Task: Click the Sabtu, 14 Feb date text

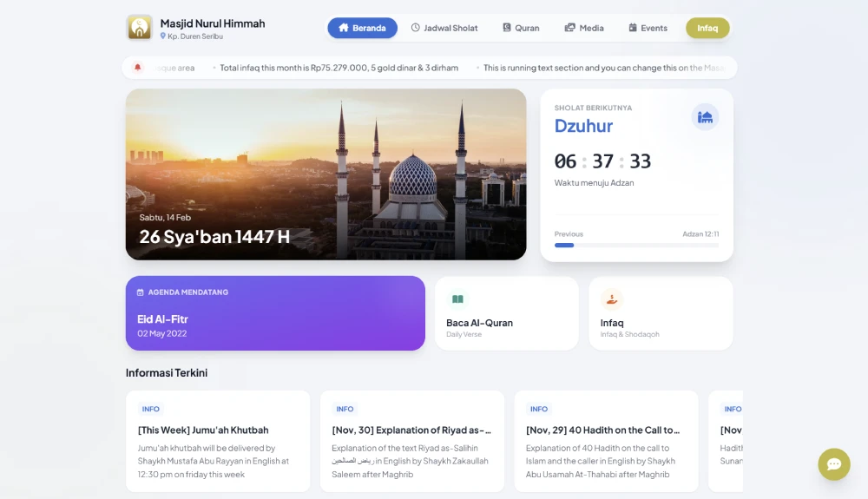Action: pyautogui.click(x=165, y=218)
